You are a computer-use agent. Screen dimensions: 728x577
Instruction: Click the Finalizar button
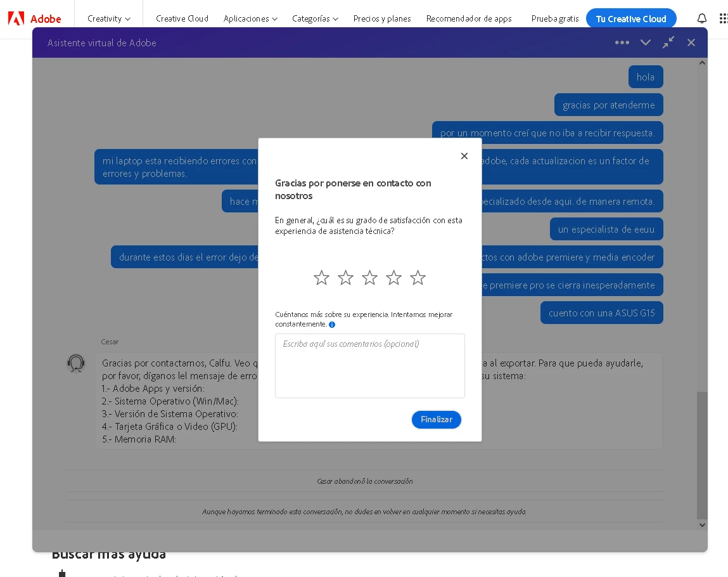pyautogui.click(x=437, y=420)
